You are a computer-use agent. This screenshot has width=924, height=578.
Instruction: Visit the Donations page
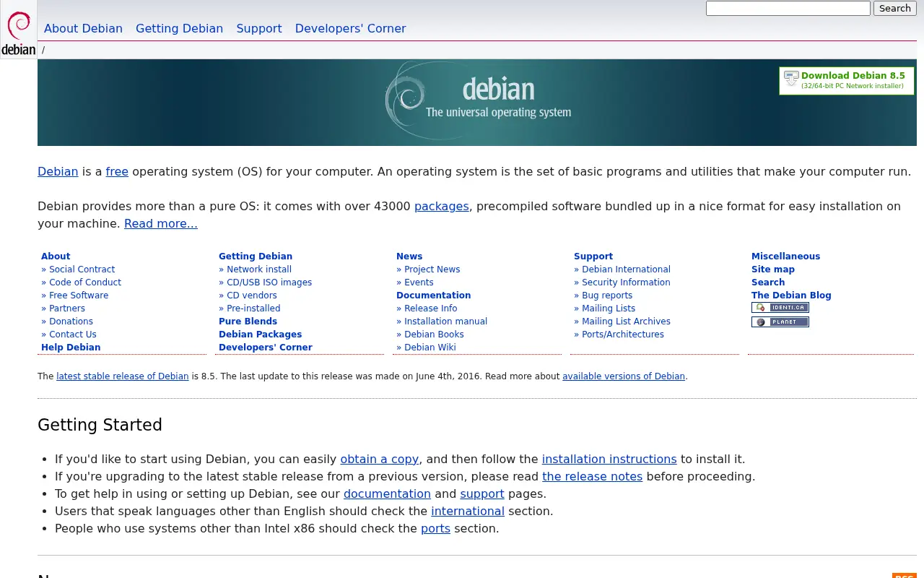(71, 322)
